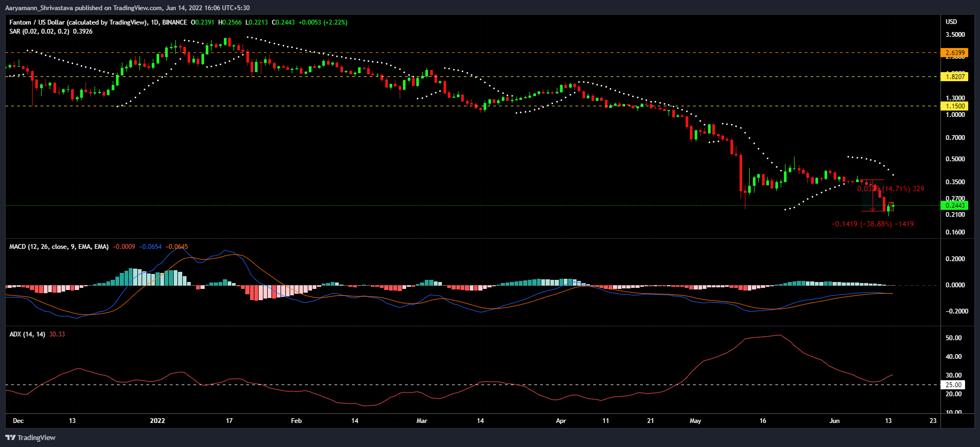Screen dimensions: 980x447
Task: Click the 1.8207 yellow price label
Action: (955, 77)
